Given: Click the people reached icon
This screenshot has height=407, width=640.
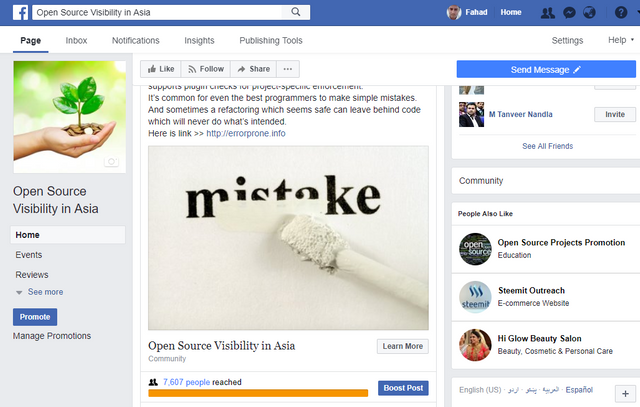Looking at the screenshot, I should coord(153,382).
